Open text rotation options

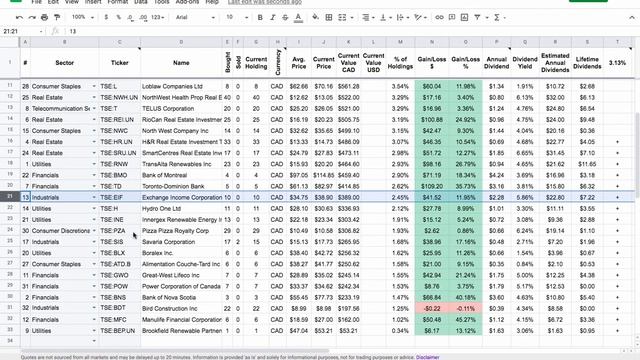point(420,18)
